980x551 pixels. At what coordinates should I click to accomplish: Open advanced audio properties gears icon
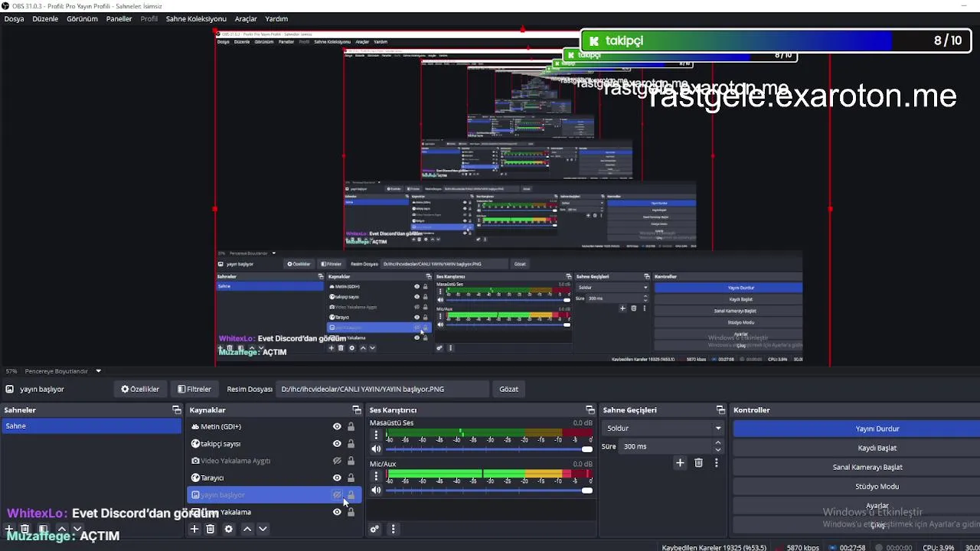pyautogui.click(x=374, y=529)
